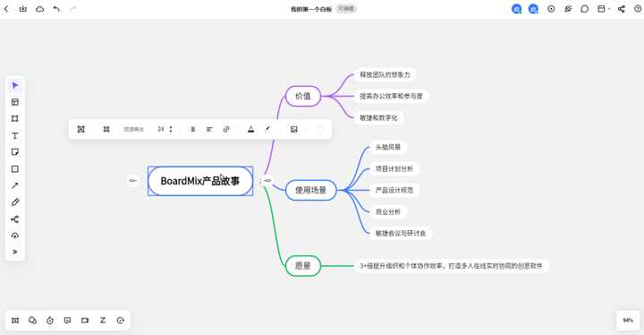Click the status tag next to the title
Screen dimensions: 644x335
coord(346,9)
